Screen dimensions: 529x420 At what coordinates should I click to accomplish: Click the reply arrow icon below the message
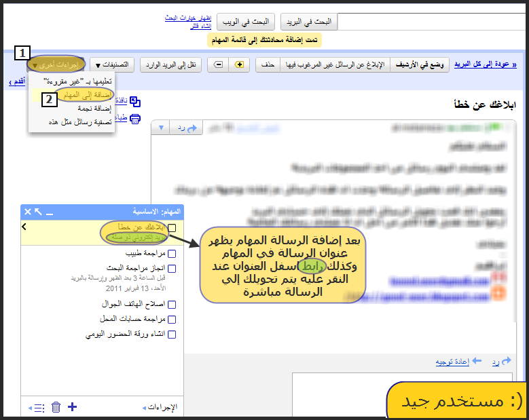point(507,361)
